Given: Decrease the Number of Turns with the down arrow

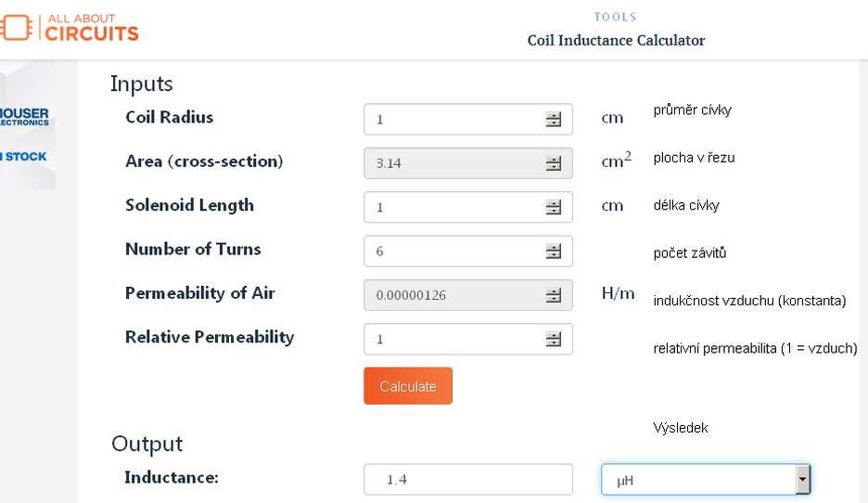Looking at the screenshot, I should 553,255.
